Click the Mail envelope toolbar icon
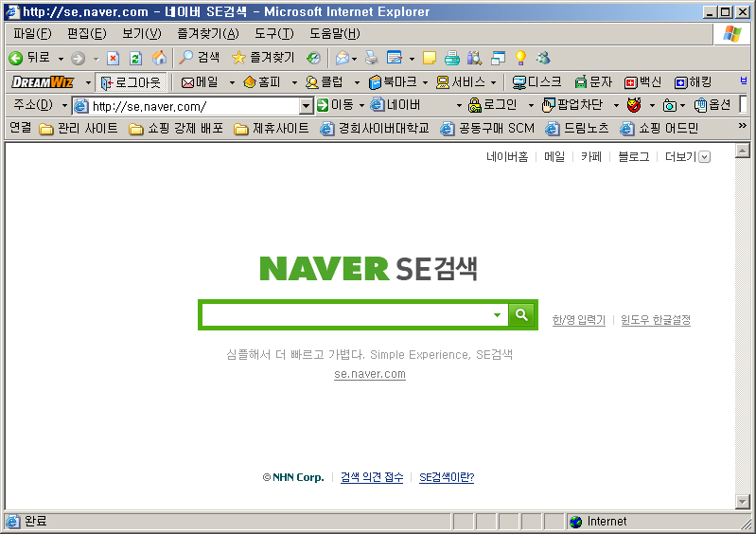 click(x=343, y=59)
